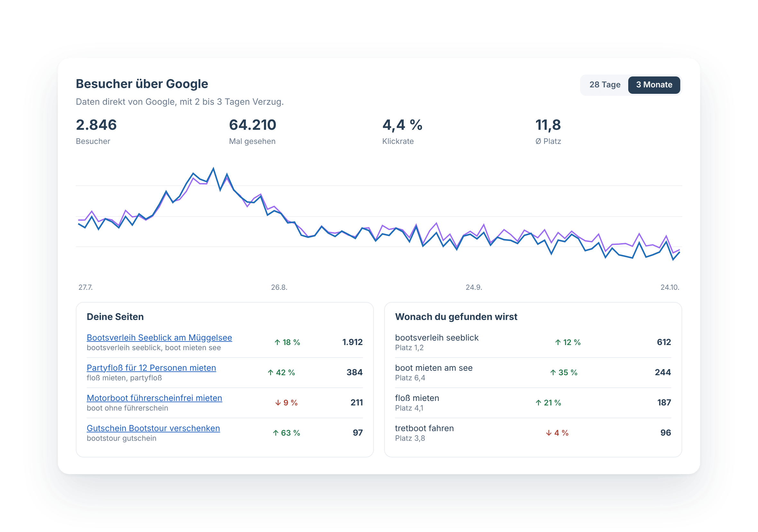Click the down 9 % trend indicator

coord(286,403)
